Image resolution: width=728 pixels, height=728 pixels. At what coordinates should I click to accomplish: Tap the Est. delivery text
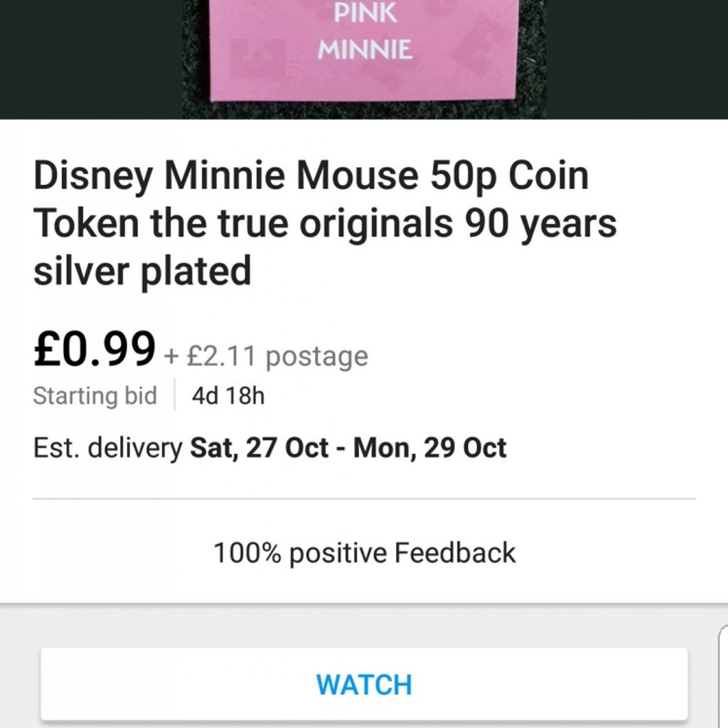click(107, 448)
